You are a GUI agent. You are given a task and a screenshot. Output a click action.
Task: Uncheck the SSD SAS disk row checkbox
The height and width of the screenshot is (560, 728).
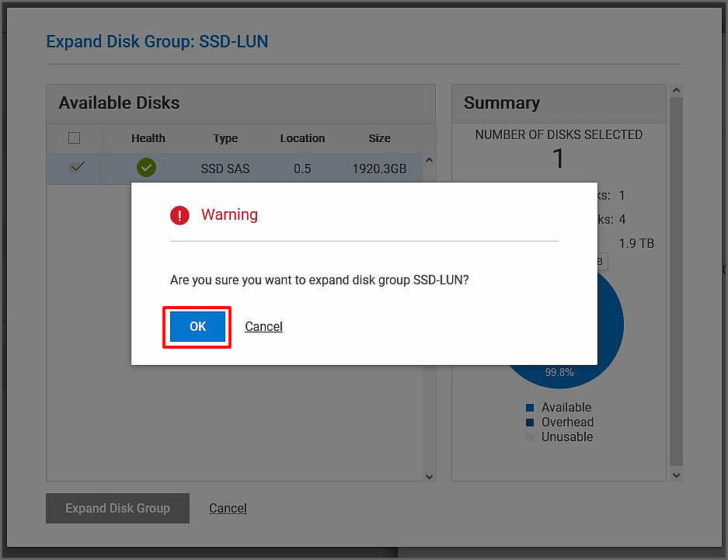pyautogui.click(x=76, y=167)
